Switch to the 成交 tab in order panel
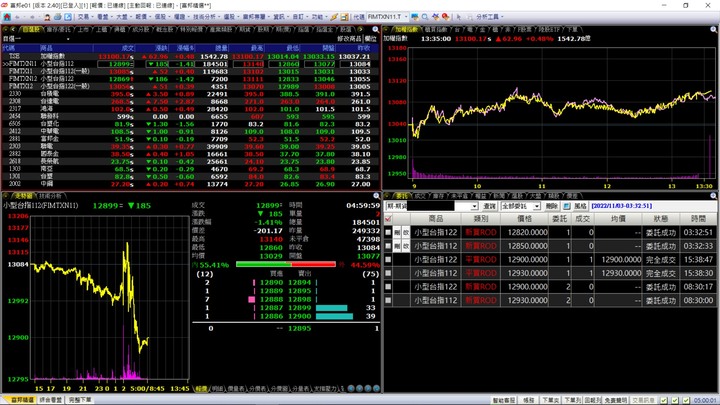The width and height of the screenshot is (720, 405). coord(420,196)
